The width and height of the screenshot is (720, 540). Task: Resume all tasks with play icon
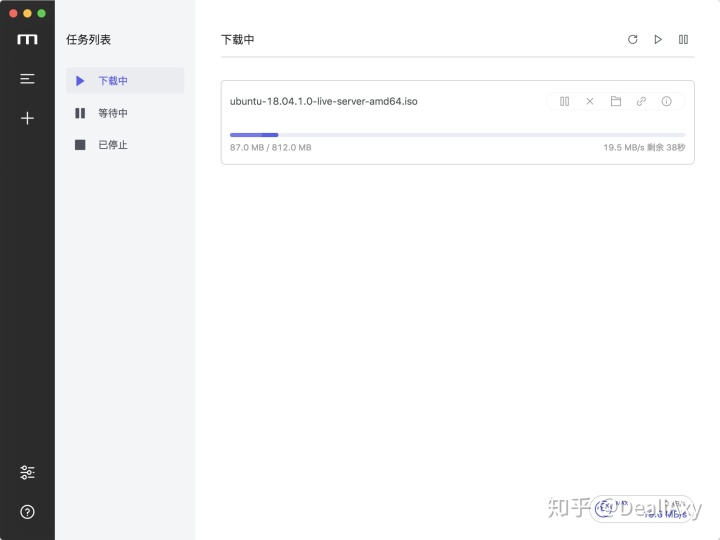(658, 39)
